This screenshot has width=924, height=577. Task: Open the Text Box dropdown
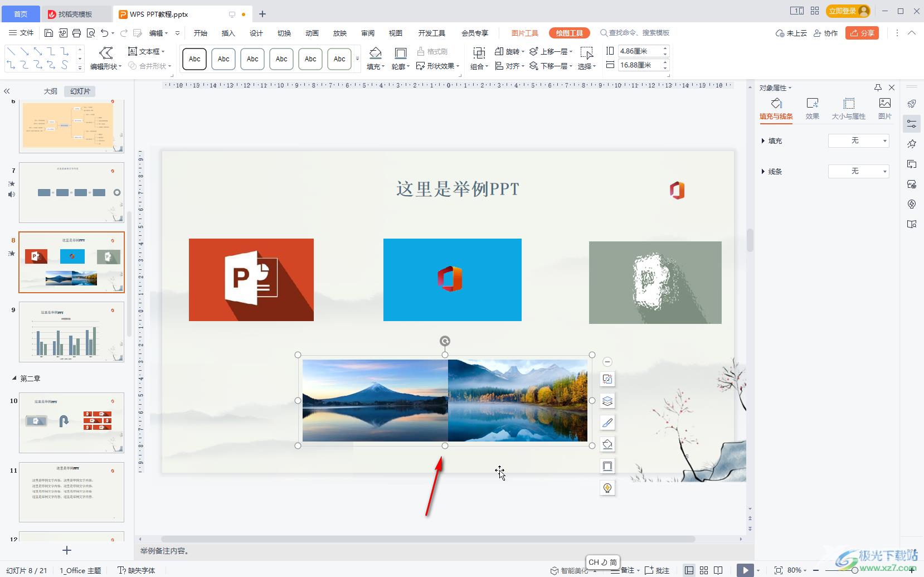click(x=147, y=51)
